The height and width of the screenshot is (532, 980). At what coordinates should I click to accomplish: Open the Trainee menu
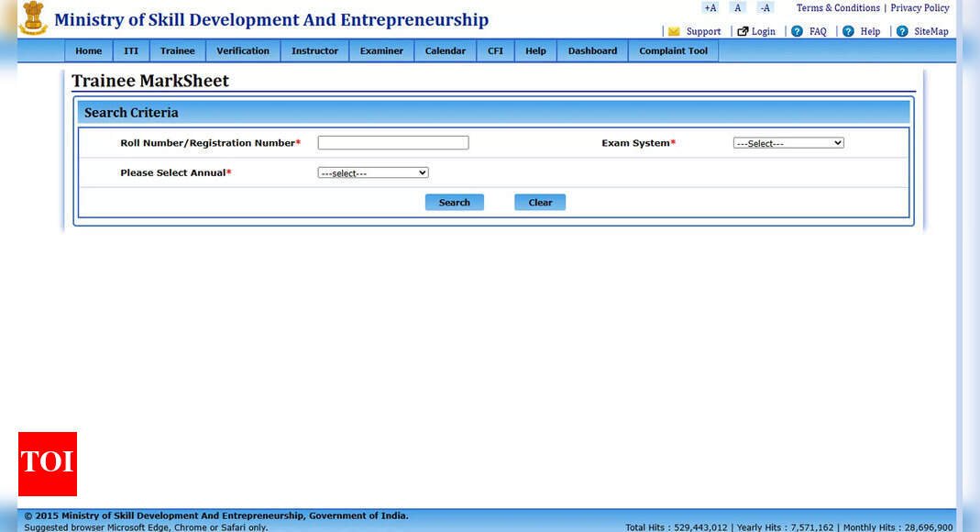tap(178, 50)
